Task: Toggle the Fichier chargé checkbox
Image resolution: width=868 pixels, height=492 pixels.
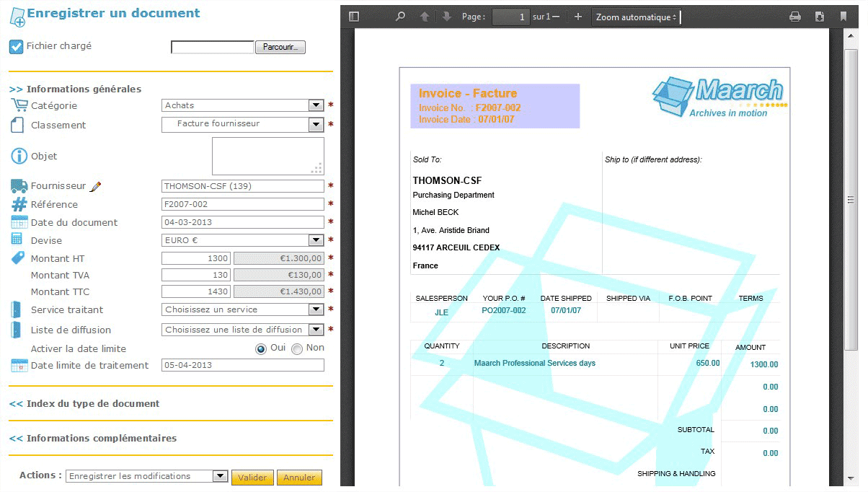Action: click(x=16, y=47)
